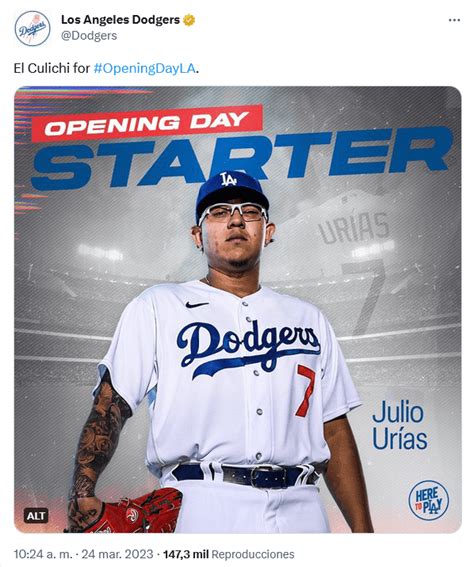Click the Nike swoosh on jersey
Screen dimensions: 474x567
click(197, 305)
